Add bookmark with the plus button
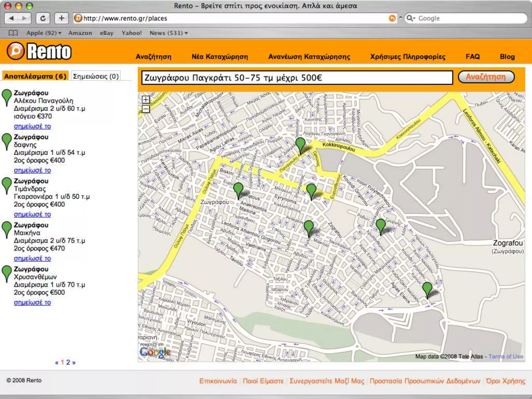 coord(62,18)
